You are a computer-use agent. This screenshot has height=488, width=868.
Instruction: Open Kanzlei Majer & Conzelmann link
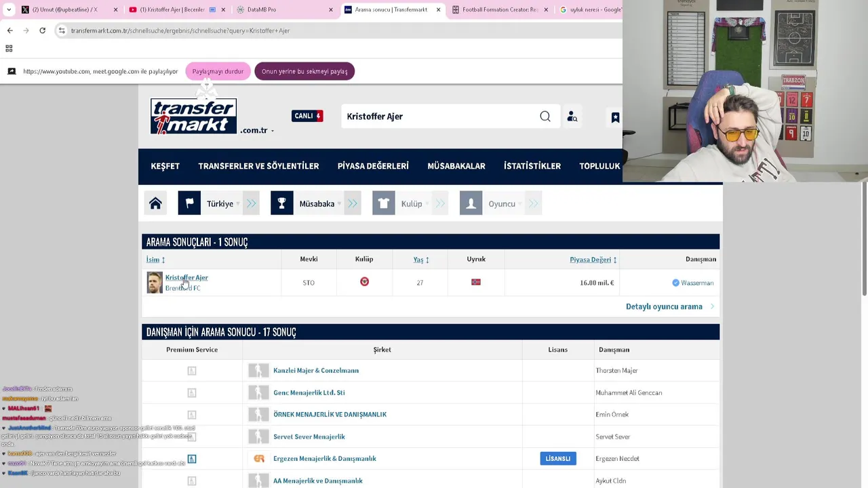316,371
